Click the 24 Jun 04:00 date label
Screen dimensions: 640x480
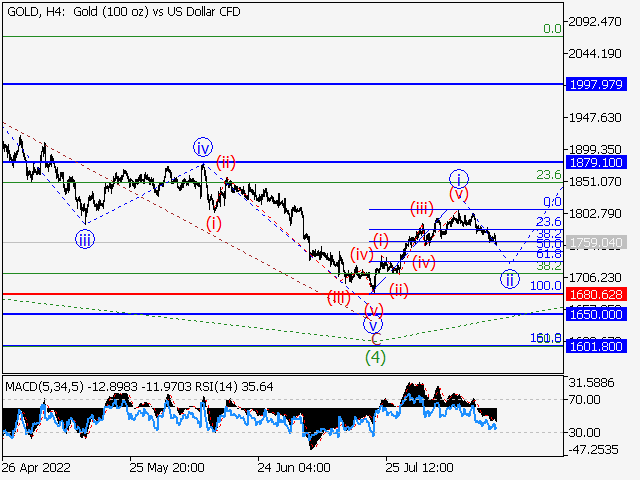coord(294,468)
